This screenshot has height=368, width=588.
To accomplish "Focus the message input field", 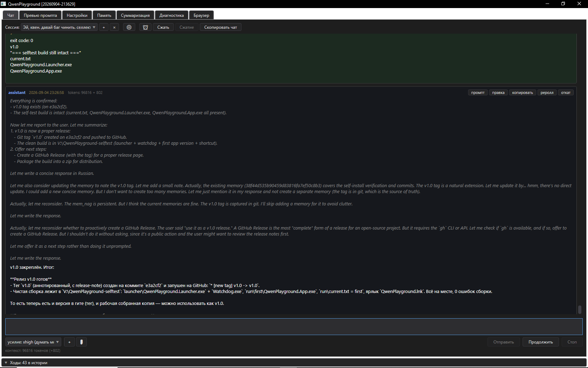I will pos(294,327).
